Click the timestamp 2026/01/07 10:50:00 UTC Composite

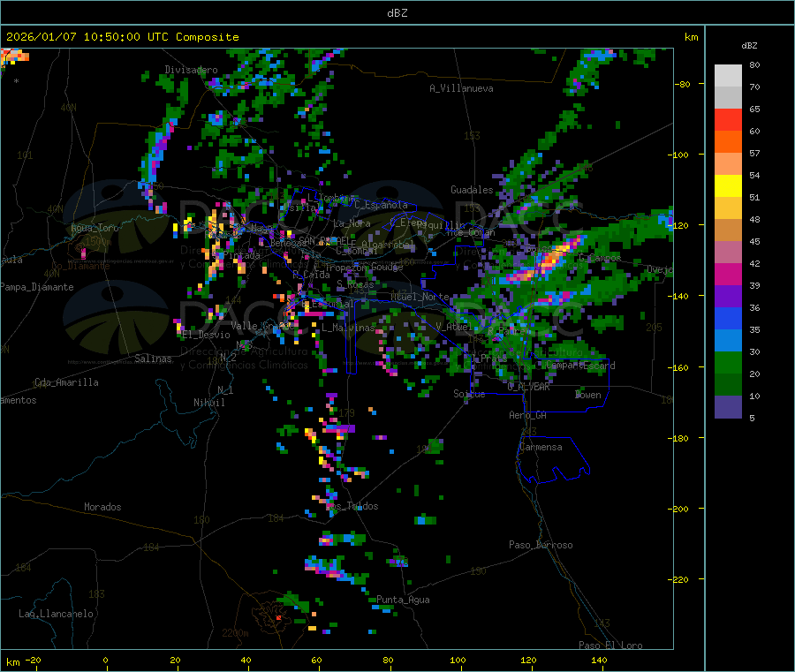122,37
